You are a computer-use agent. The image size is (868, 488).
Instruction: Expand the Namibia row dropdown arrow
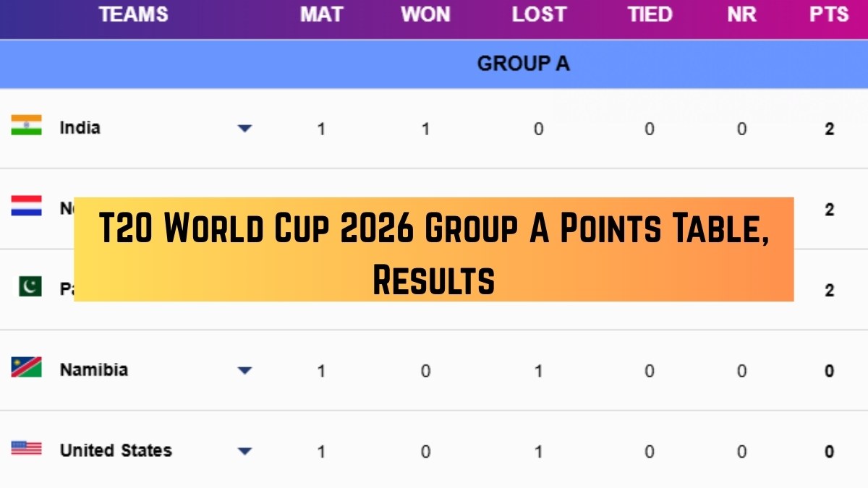point(244,371)
